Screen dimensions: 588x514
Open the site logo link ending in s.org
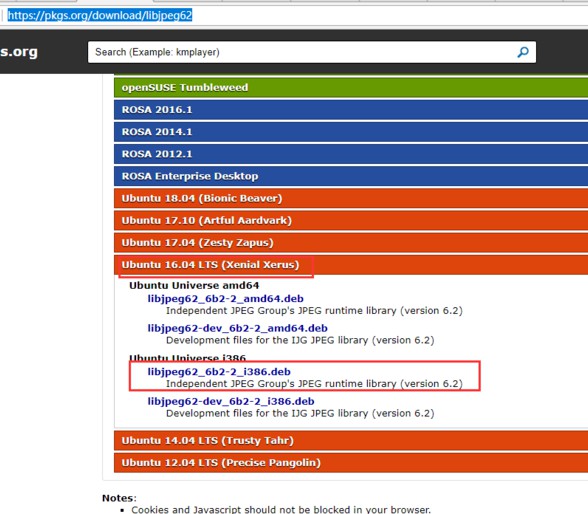19,52
